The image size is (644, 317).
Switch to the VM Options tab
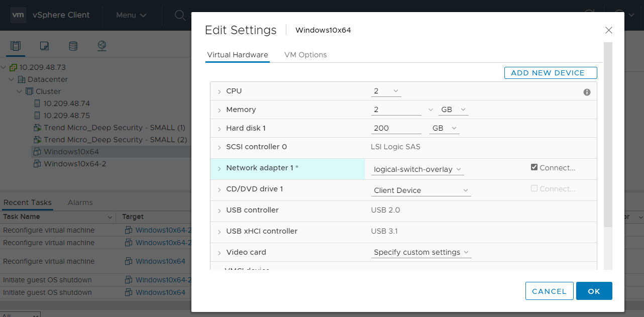305,55
